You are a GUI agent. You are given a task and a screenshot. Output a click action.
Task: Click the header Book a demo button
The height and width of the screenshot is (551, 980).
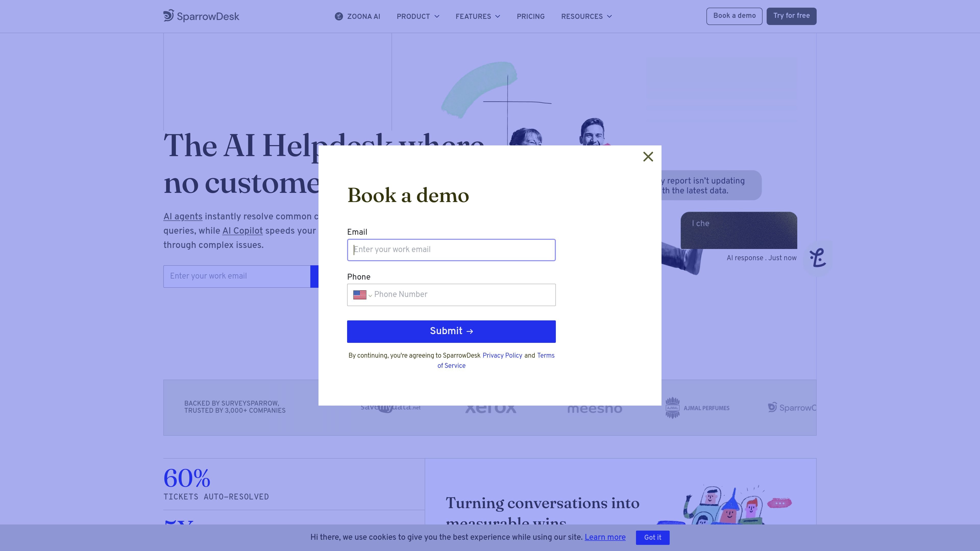pyautogui.click(x=734, y=16)
